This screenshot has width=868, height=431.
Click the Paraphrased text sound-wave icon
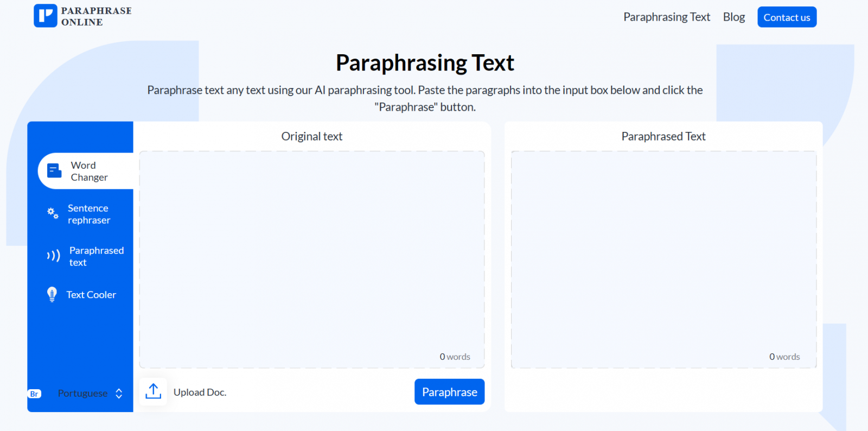[53, 256]
